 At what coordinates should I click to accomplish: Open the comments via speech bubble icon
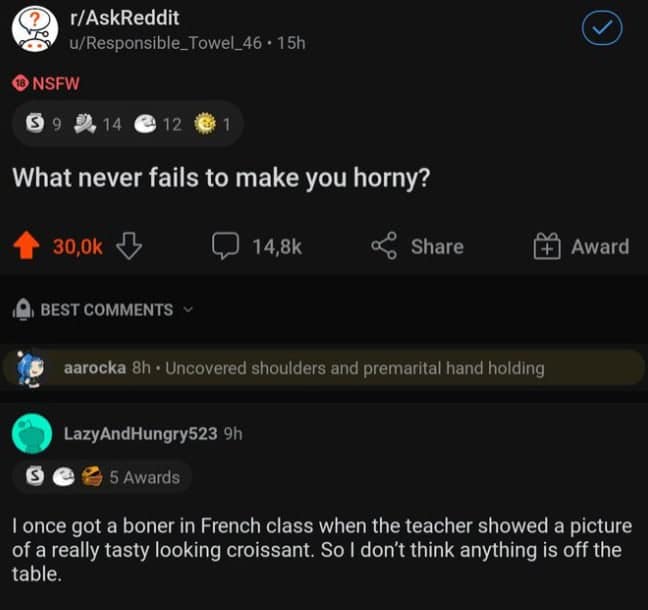[x=225, y=246]
